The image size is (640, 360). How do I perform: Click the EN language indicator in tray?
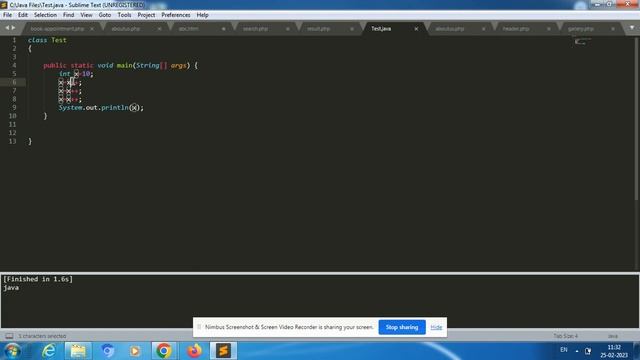pos(564,350)
